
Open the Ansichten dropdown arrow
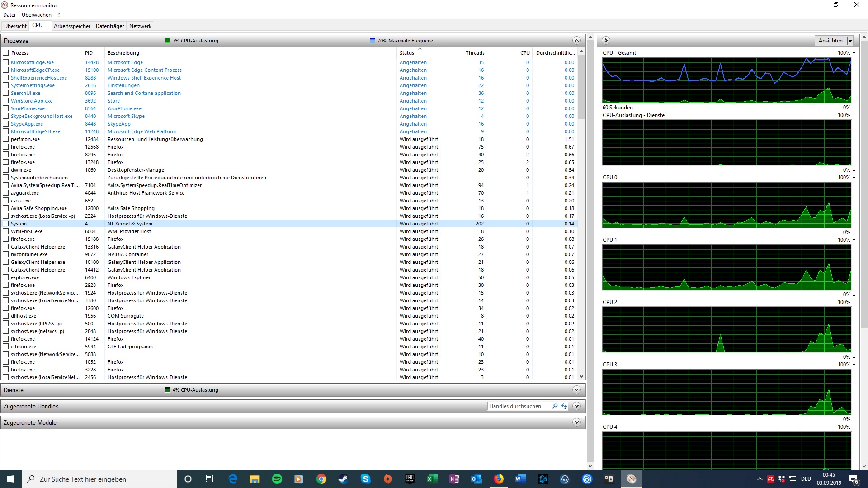[x=850, y=41]
